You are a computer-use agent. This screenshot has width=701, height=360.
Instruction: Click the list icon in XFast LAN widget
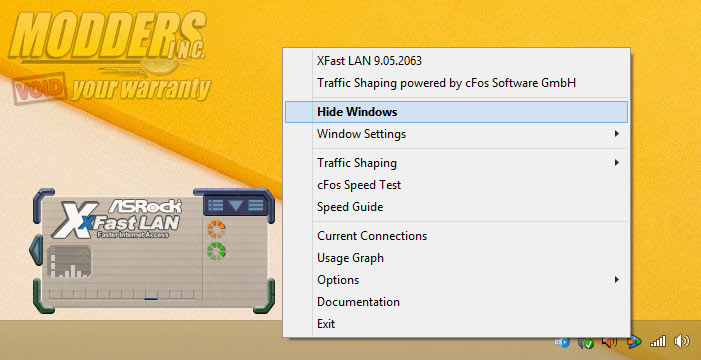tap(215, 205)
